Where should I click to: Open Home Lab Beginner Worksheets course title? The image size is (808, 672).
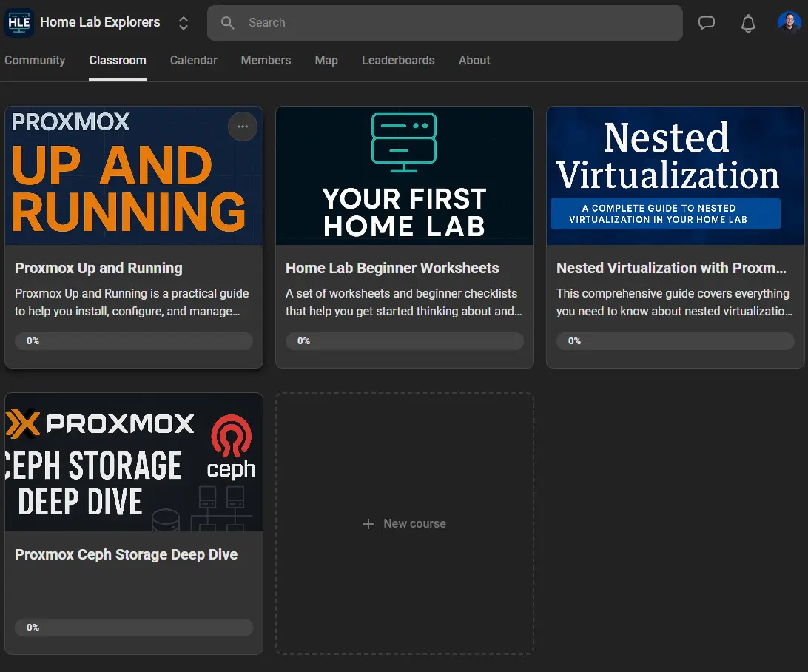392,268
